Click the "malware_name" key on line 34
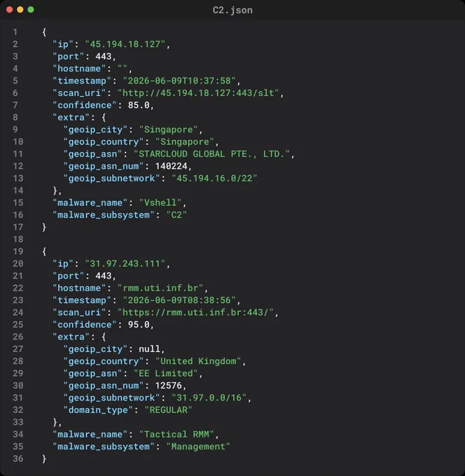This screenshot has width=465, height=476. pyautogui.click(x=90, y=435)
